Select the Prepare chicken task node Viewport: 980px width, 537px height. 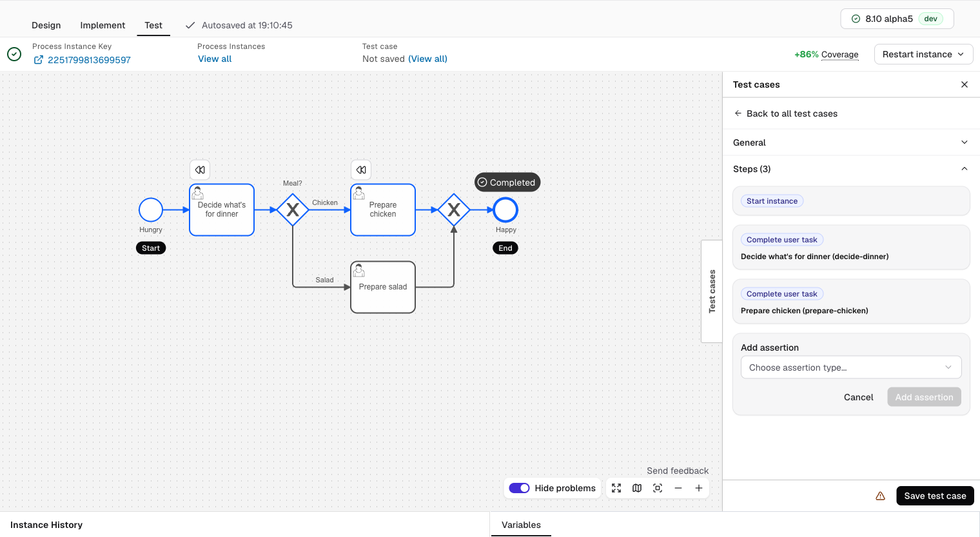[383, 210]
